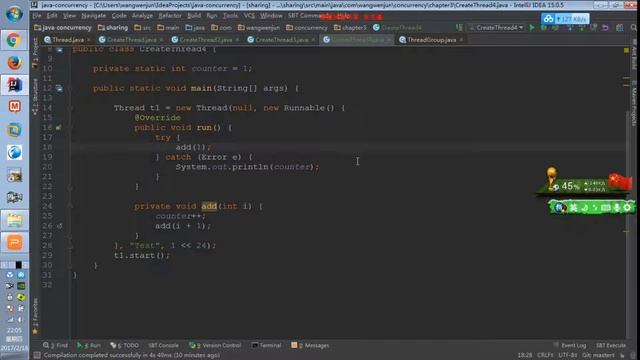
Task: Click the recursive call gutter icon line 26
Action: [60, 226]
